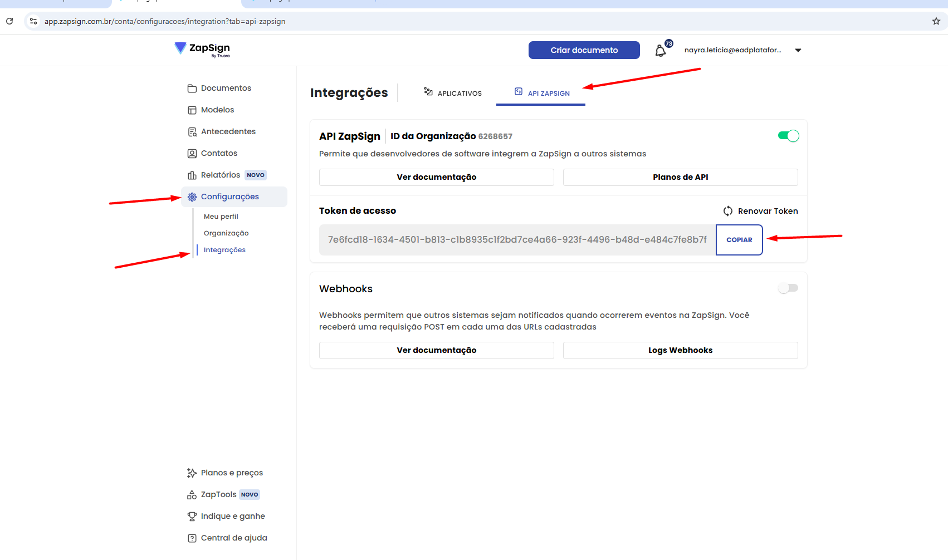Click the Token de acesso label
Screen dimensions: 948x560
pyautogui.click(x=358, y=210)
